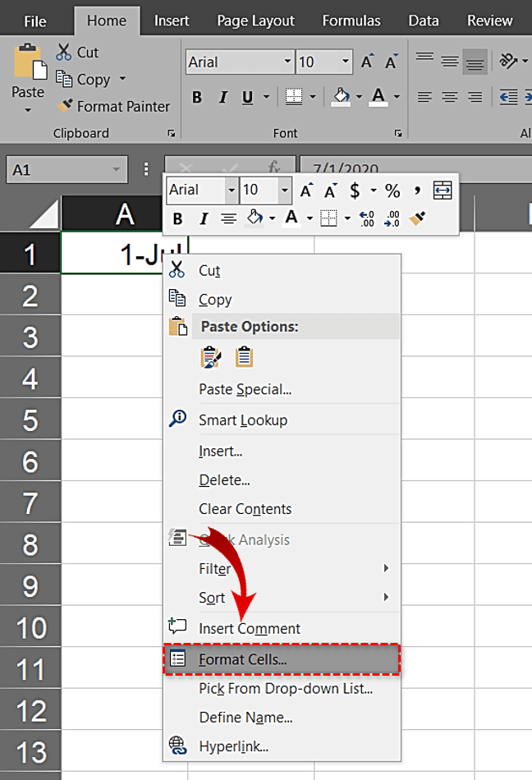Image resolution: width=532 pixels, height=780 pixels.
Task: Select Format Cells from the context menu
Action: (x=243, y=659)
